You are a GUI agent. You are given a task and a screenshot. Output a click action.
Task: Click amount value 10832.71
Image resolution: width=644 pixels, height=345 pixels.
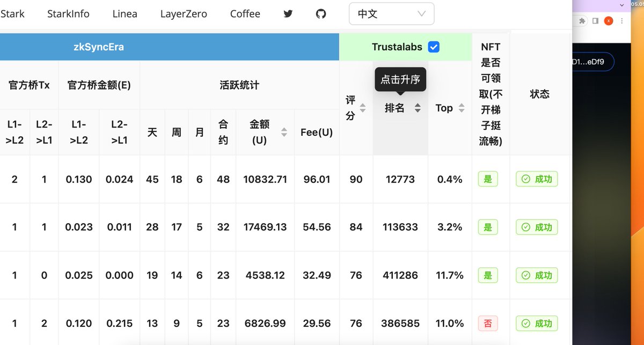pyautogui.click(x=265, y=179)
